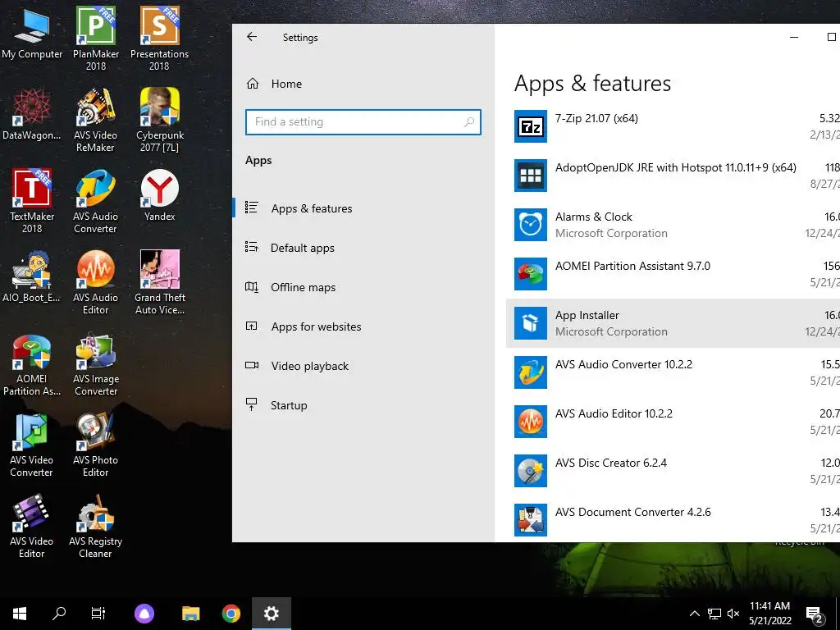
Task: Select AVS Document Converter 4.2.6 entry
Action: coord(673,520)
